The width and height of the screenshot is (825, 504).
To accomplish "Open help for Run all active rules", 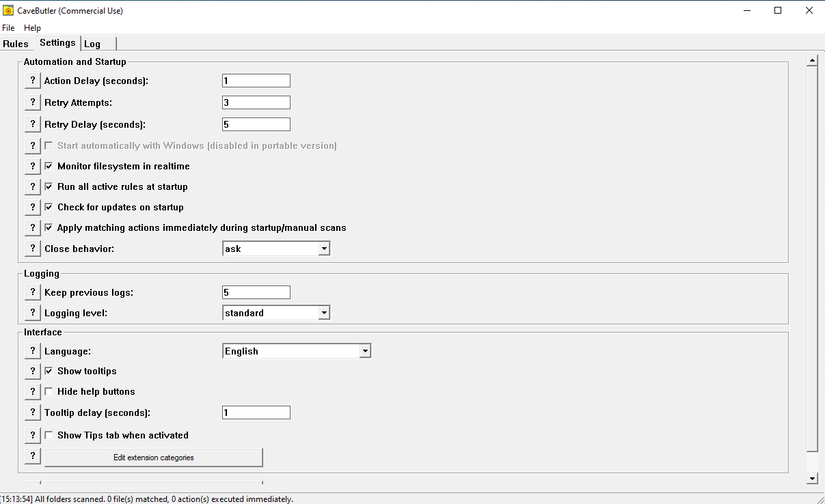I will pyautogui.click(x=32, y=186).
